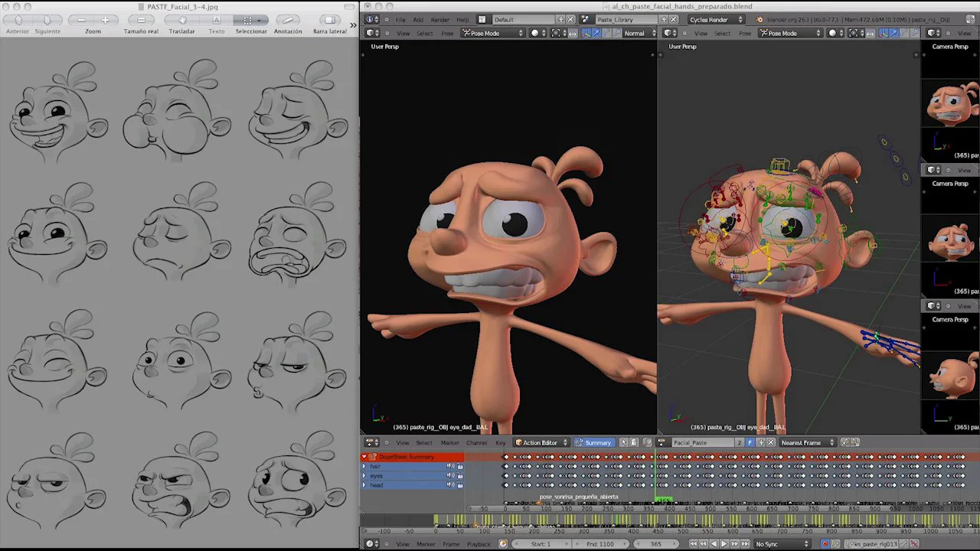Screen dimensions: 980x551
Task: Collapse the DopeSheet Summary row
Action: pos(364,457)
